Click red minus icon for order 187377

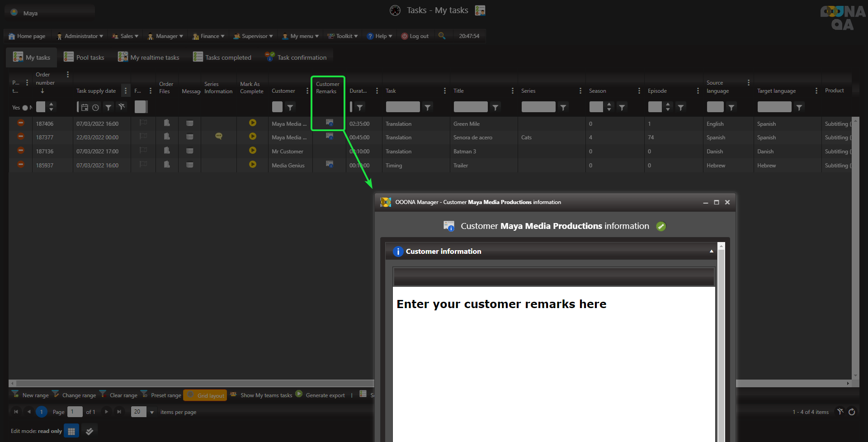[21, 137]
